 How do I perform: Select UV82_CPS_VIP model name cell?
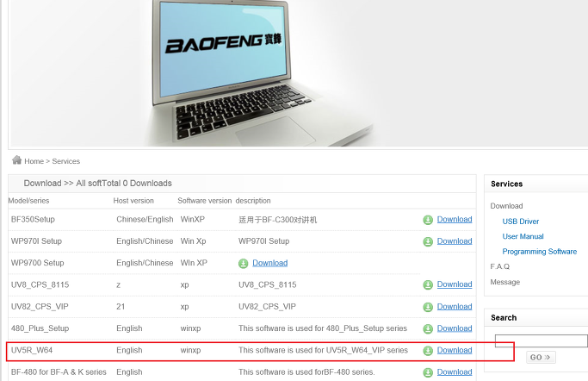[40, 306]
